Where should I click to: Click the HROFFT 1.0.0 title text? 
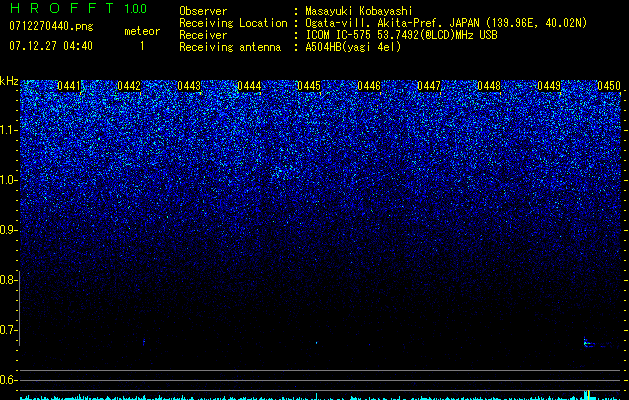pyautogui.click(x=78, y=8)
